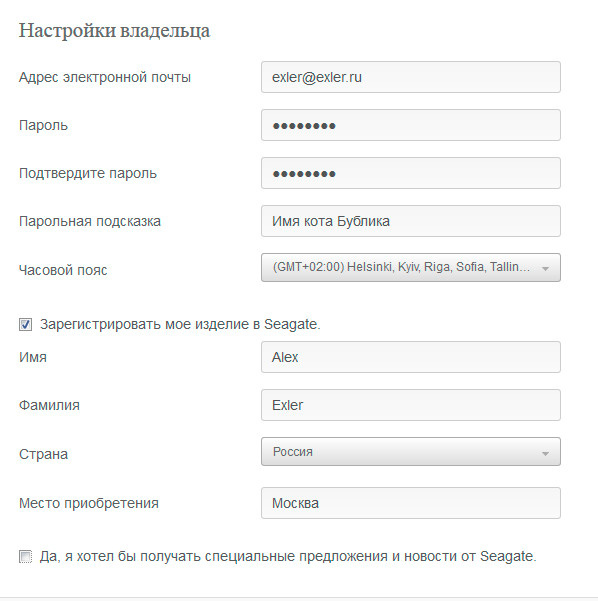Click the email field containing exler@exler.ru
The height and width of the screenshot is (601, 598).
point(411,77)
